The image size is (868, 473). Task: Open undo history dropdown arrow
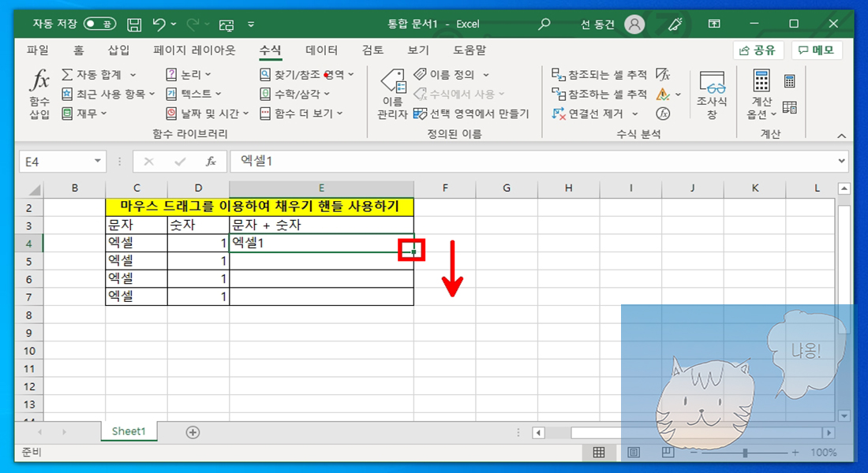click(174, 24)
